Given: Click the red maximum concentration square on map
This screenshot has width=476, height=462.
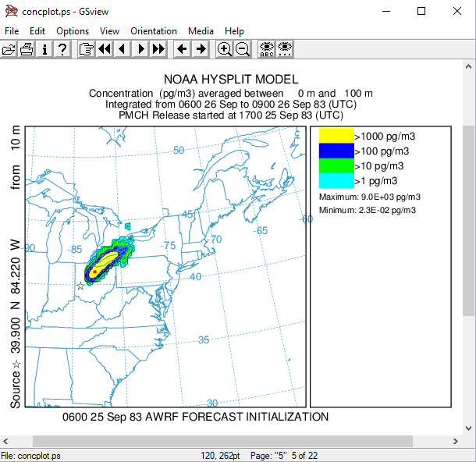Looking at the screenshot, I should pyautogui.click(x=94, y=272).
